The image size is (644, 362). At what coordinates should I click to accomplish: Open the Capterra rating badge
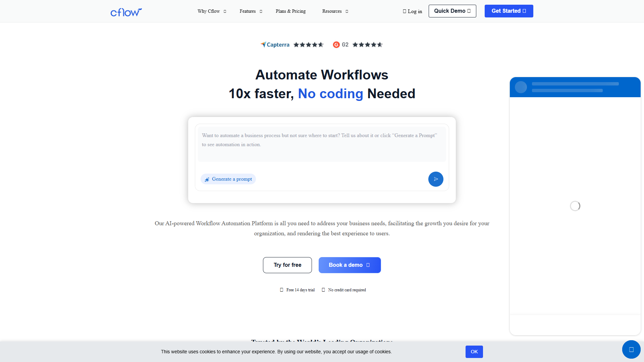[x=292, y=45]
